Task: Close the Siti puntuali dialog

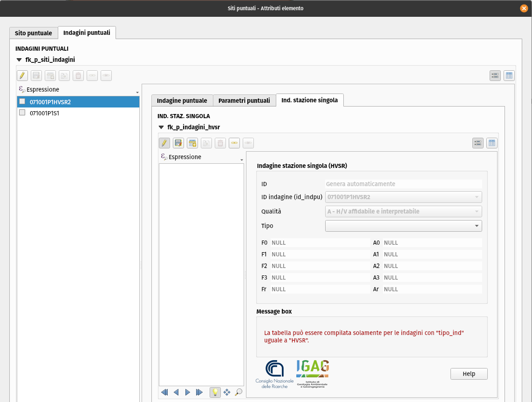Action: click(x=524, y=8)
